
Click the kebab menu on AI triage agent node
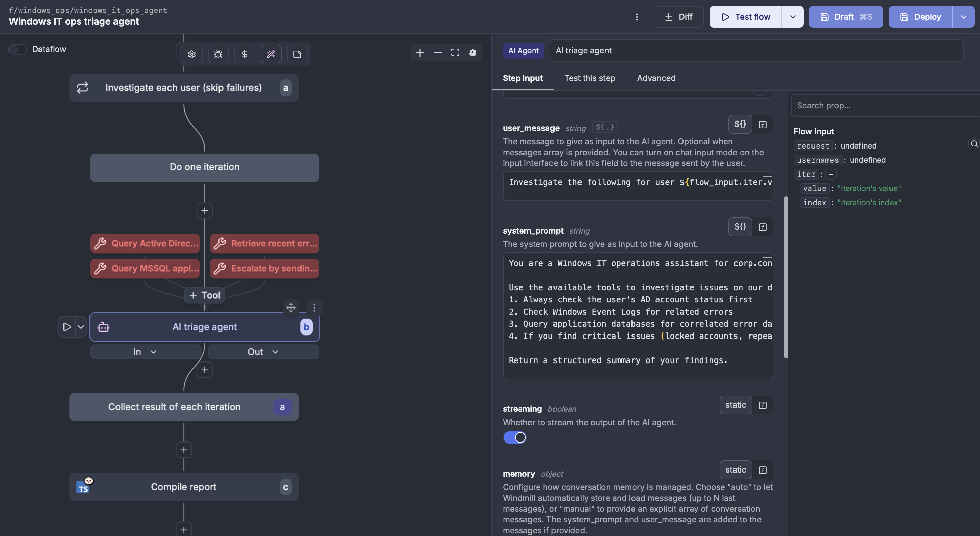tap(315, 307)
